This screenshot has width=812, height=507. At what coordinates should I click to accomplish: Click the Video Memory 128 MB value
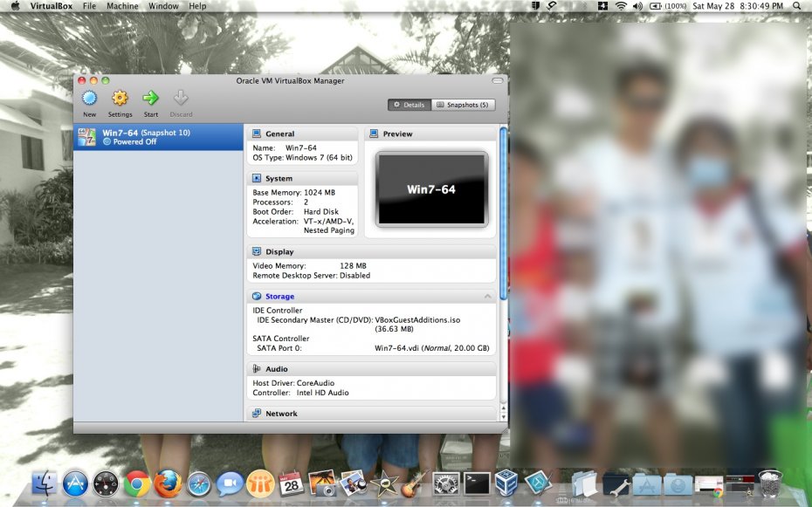pyautogui.click(x=353, y=266)
